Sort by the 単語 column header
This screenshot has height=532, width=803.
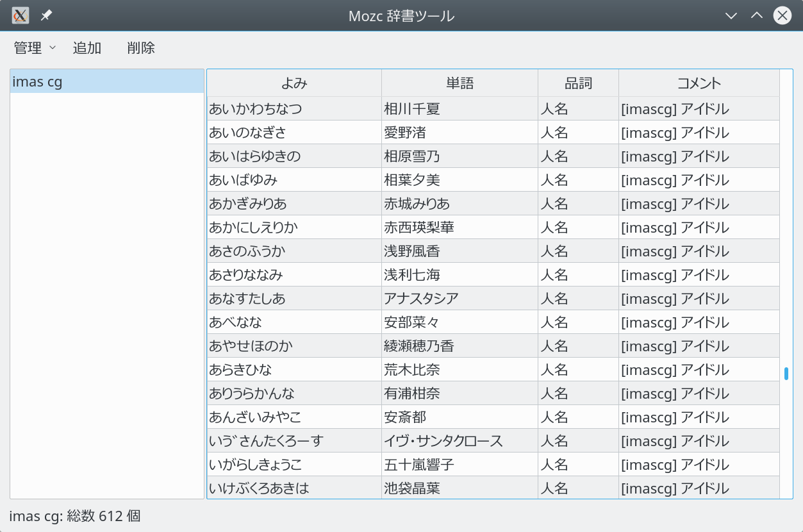coord(460,83)
